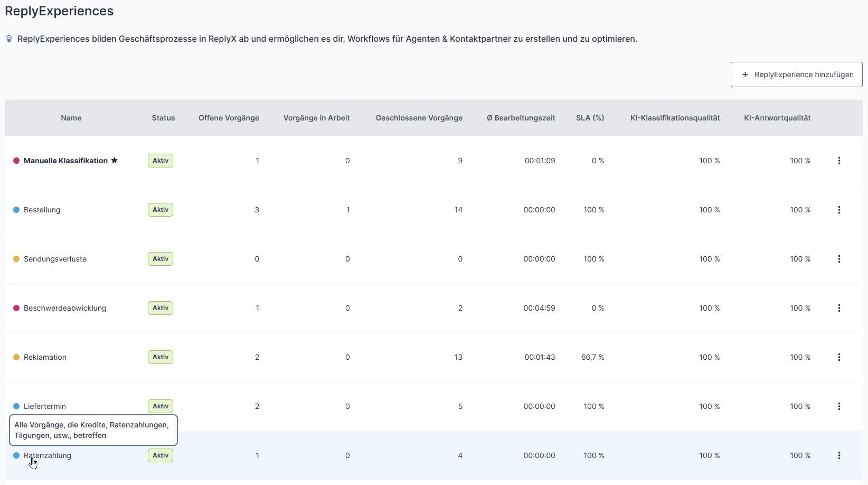The height and width of the screenshot is (485, 868).
Task: Open three-dot menu for Beschwerdeabwicklung row
Action: coord(839,308)
